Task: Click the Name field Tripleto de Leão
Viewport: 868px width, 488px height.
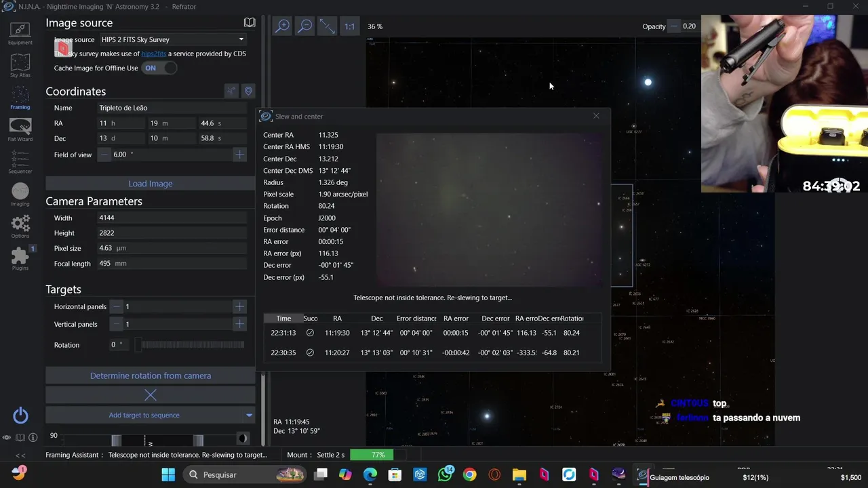Action: (x=172, y=108)
